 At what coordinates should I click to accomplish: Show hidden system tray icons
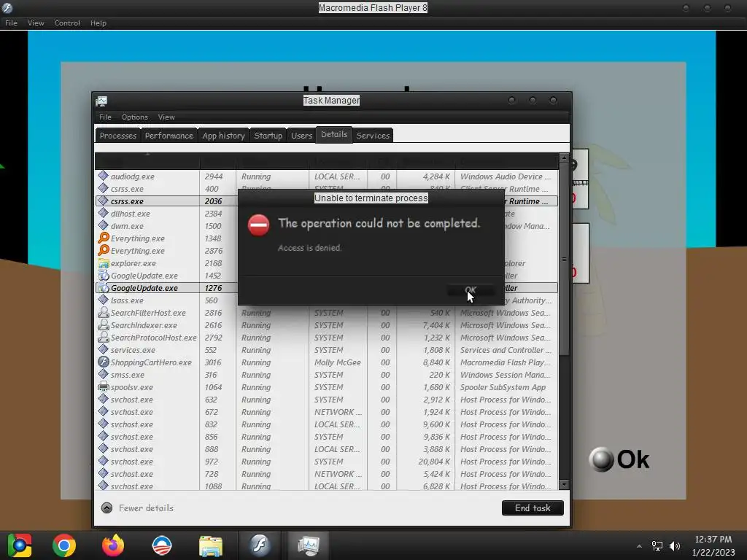pos(639,546)
